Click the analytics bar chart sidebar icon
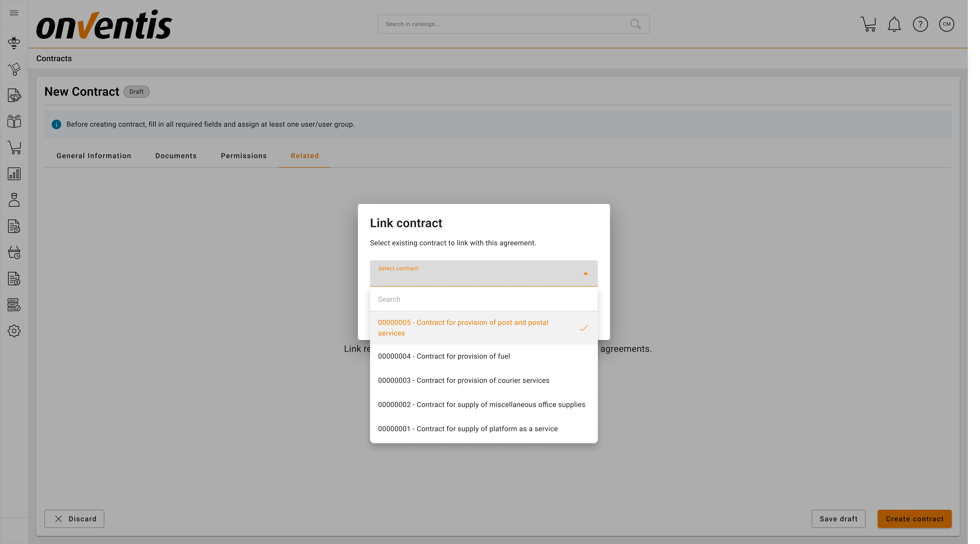The image size is (980, 544). click(14, 174)
